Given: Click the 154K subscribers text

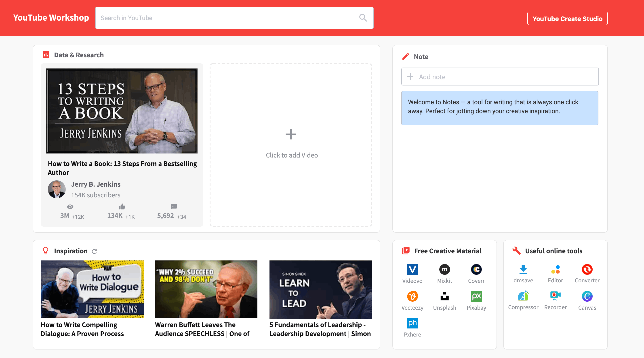Looking at the screenshot, I should (96, 195).
